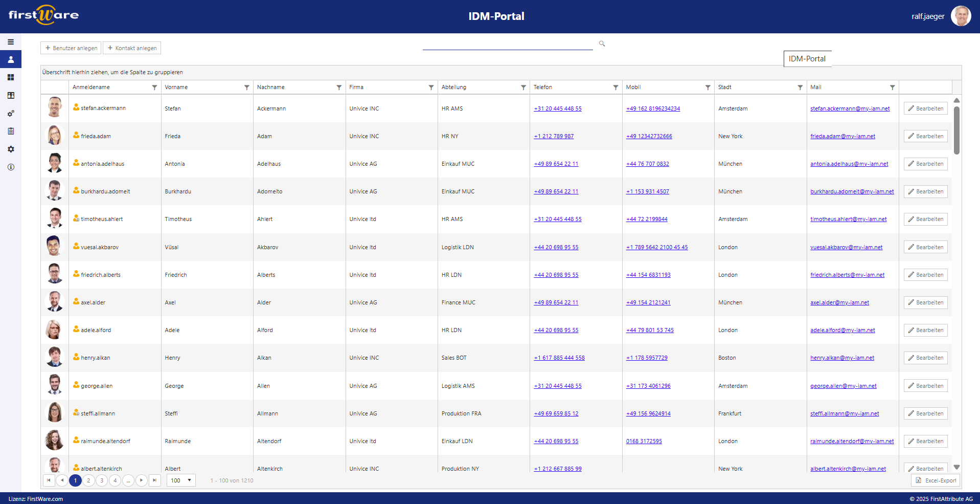Open the users view in the sidebar
Screen dimensions: 980x504
click(11, 59)
